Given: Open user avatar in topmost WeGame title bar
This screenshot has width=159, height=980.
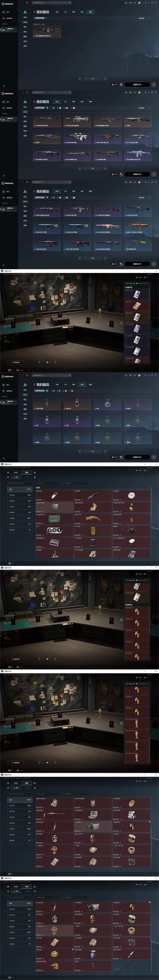Looking at the screenshot, I should coord(139,3).
